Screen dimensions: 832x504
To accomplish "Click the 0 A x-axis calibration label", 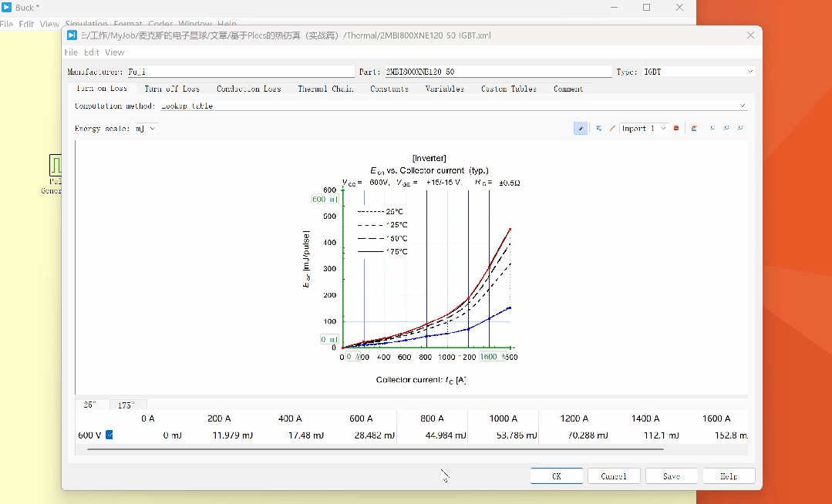I will (x=353, y=357).
